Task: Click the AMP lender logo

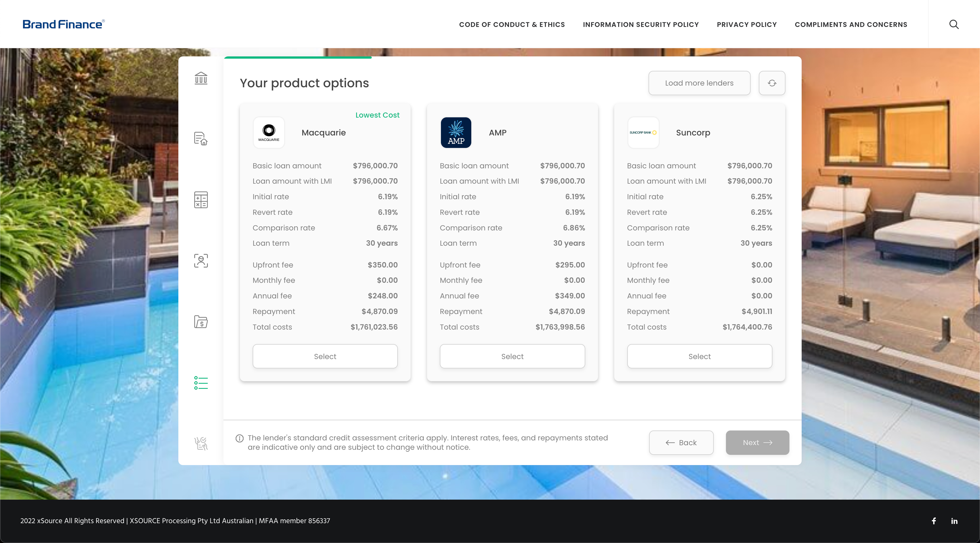Action: pos(456,133)
